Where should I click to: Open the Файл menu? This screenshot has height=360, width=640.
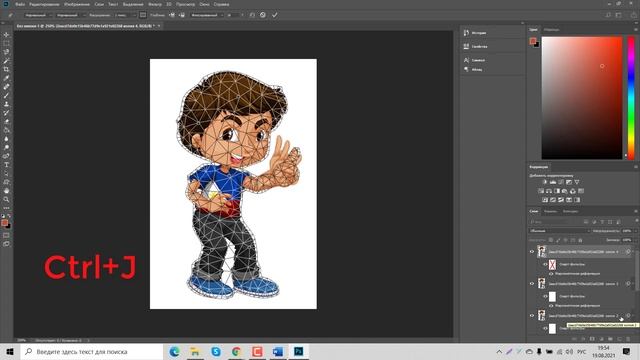pos(20,4)
